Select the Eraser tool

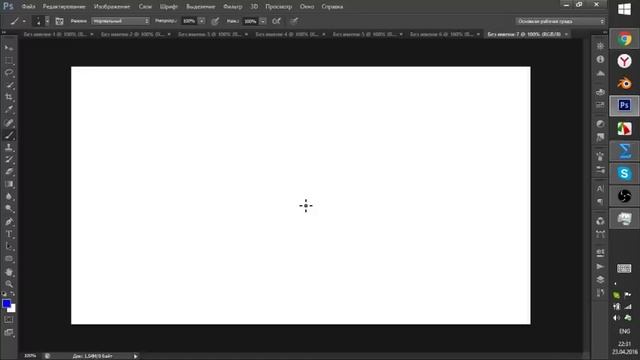[9, 172]
